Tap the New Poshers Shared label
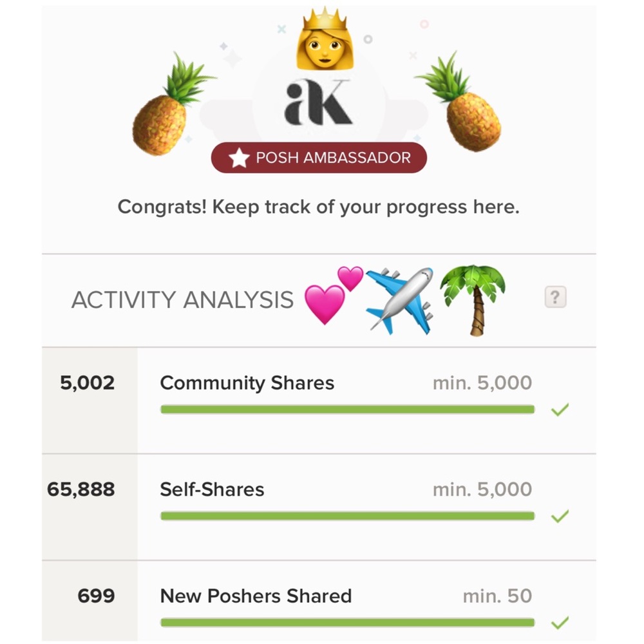This screenshot has width=644, height=644. click(256, 596)
